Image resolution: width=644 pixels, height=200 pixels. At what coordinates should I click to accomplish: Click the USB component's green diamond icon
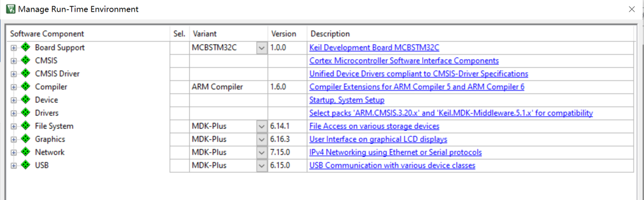[25, 165]
